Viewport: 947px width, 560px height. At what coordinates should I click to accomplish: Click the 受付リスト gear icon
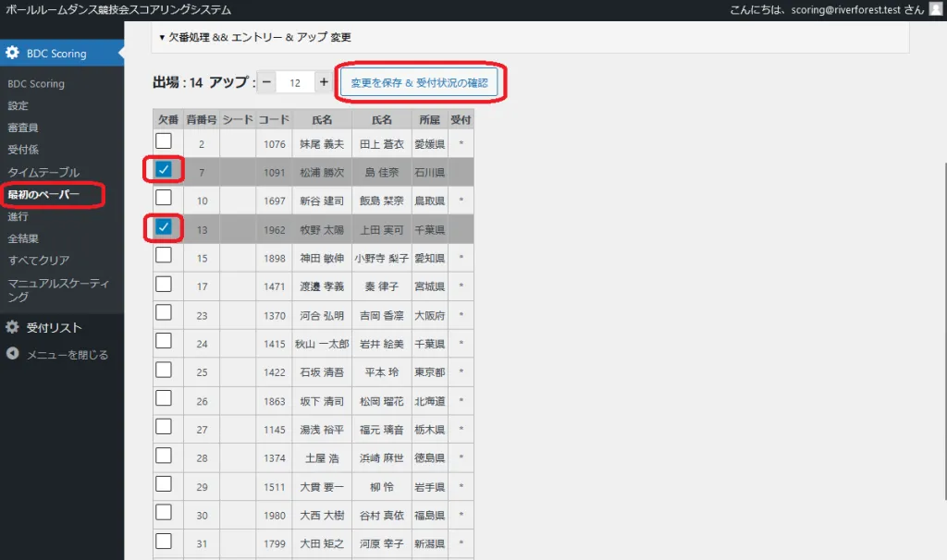click(13, 327)
